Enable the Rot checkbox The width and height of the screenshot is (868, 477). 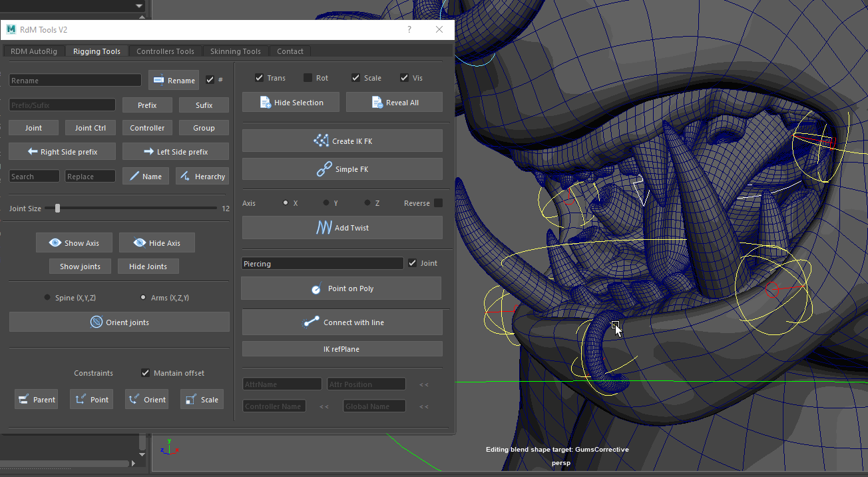(x=308, y=78)
